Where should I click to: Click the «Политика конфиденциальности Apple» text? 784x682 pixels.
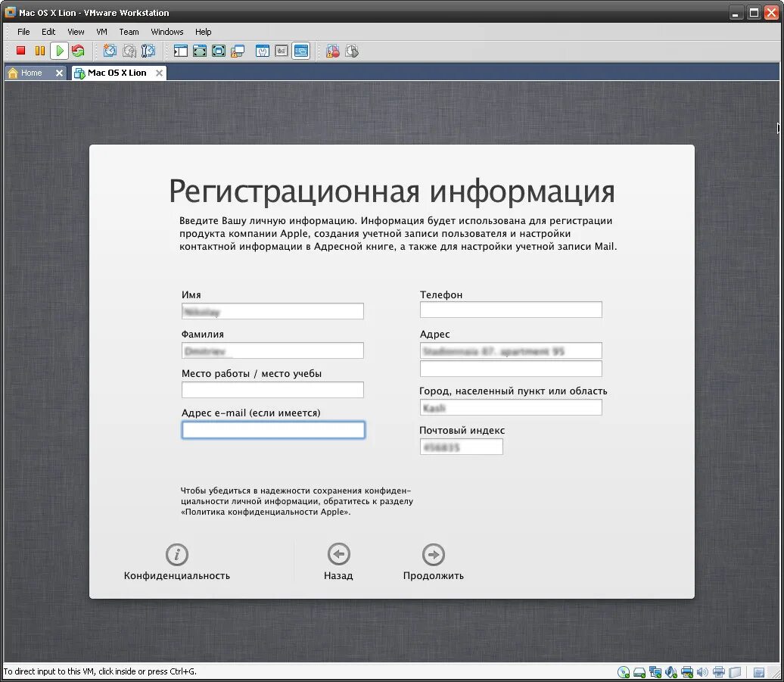tap(266, 512)
